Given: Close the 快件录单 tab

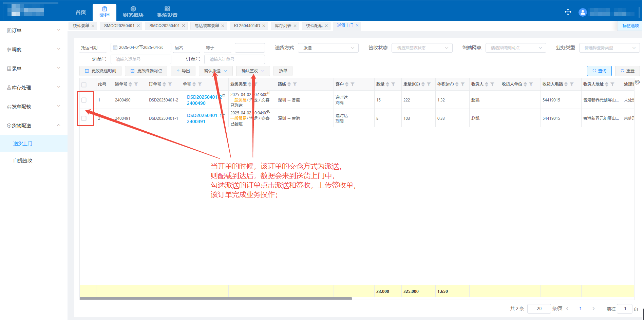Looking at the screenshot, I should pyautogui.click(x=93, y=26).
